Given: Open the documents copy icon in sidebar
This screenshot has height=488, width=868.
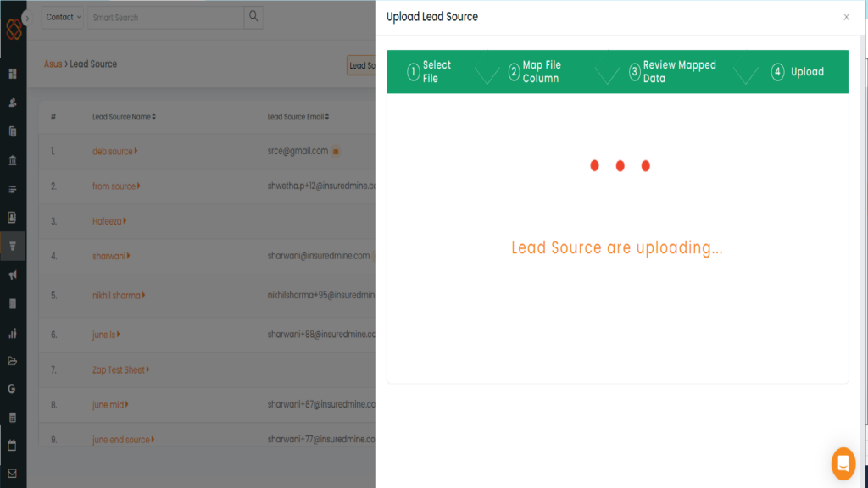Looking at the screenshot, I should click(13, 131).
